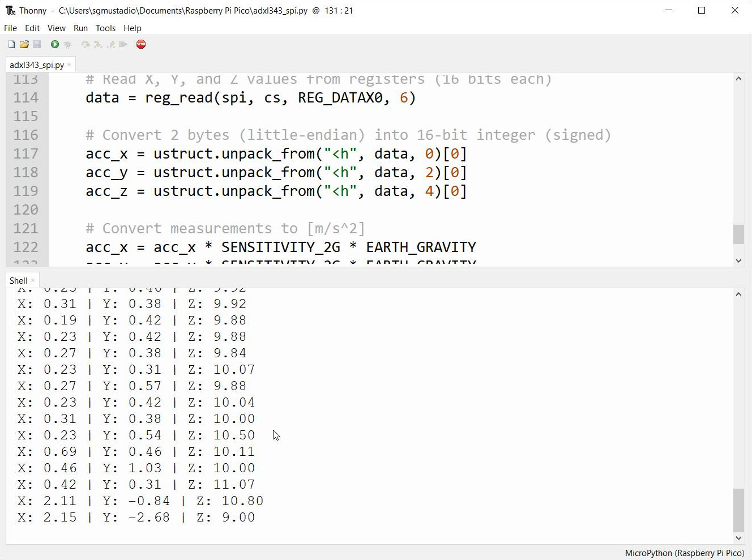
Task: Open the Tools menu
Action: click(x=105, y=28)
